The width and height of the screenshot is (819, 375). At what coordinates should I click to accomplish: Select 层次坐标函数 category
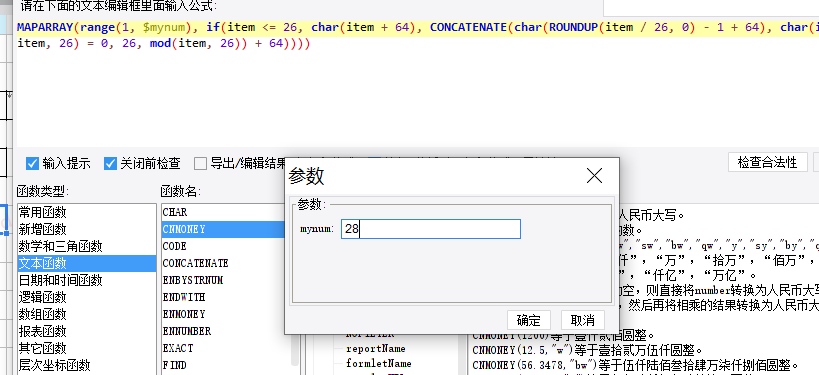(x=87, y=365)
